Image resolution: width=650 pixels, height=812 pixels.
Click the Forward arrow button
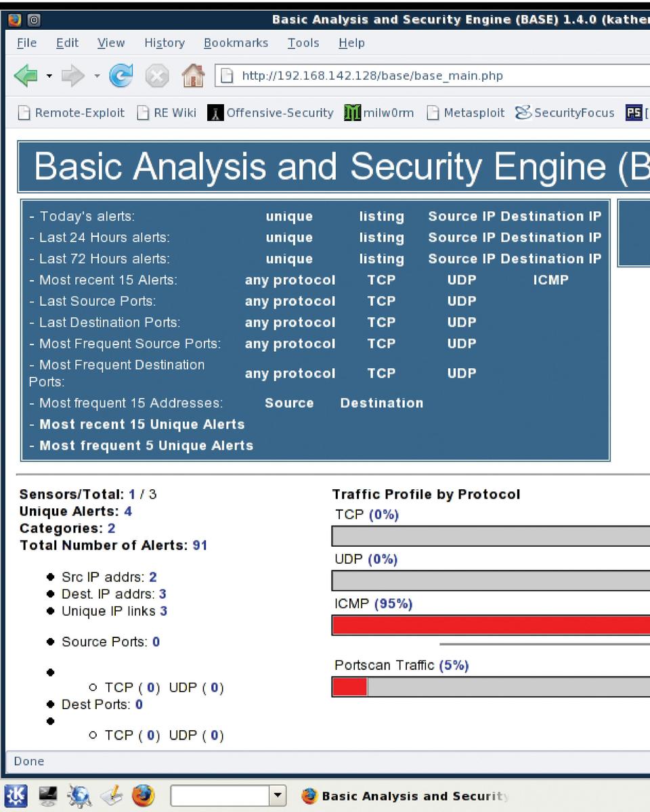[73, 76]
